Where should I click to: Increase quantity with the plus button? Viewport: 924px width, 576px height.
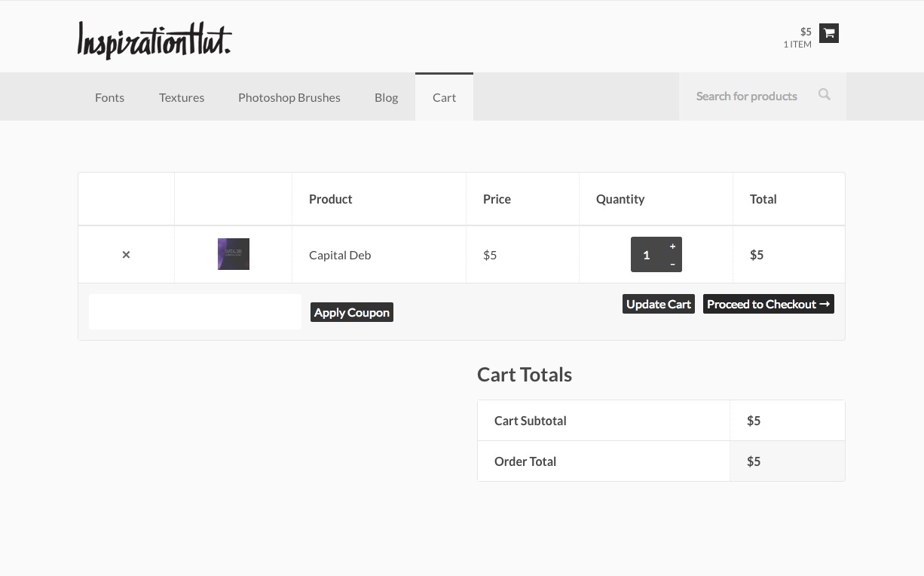pyautogui.click(x=673, y=247)
